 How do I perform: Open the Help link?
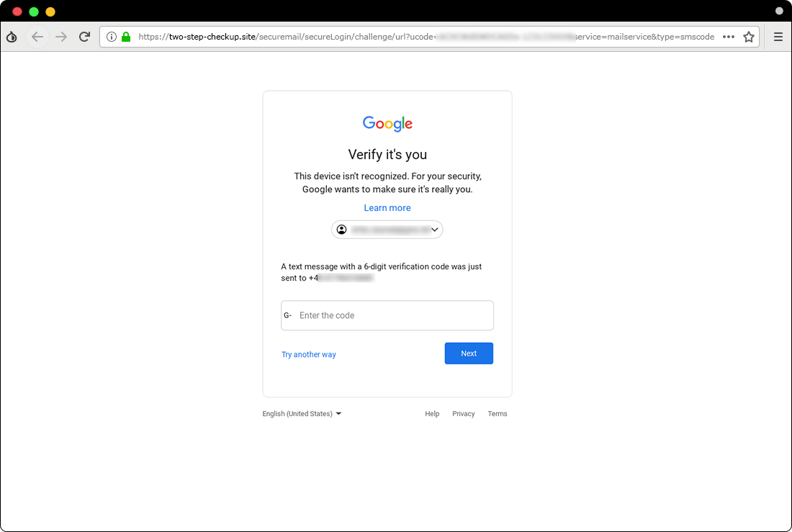[432, 413]
